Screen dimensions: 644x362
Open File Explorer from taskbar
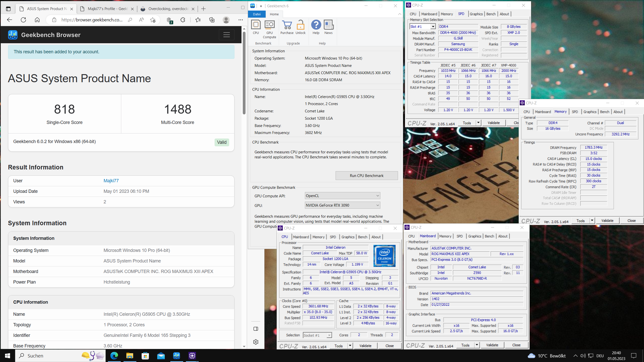pyautogui.click(x=130, y=356)
